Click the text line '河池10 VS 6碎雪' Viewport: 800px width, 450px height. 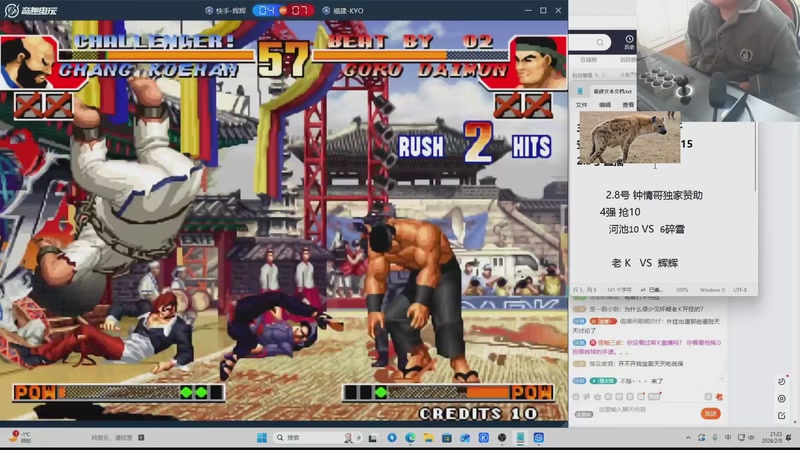pyautogui.click(x=646, y=230)
